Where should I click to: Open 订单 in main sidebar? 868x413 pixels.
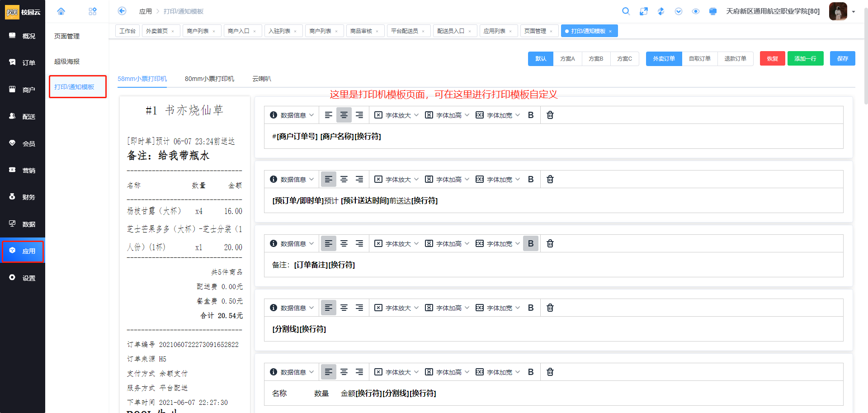click(x=23, y=62)
